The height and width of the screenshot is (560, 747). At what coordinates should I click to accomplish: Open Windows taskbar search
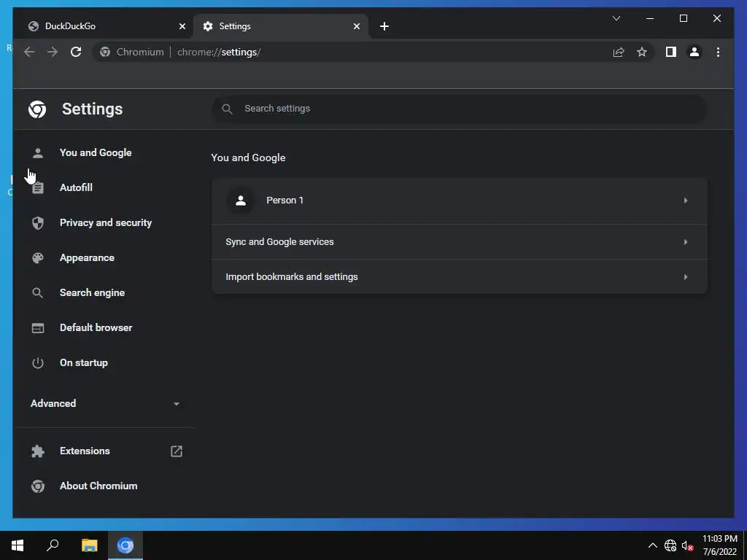(53, 545)
